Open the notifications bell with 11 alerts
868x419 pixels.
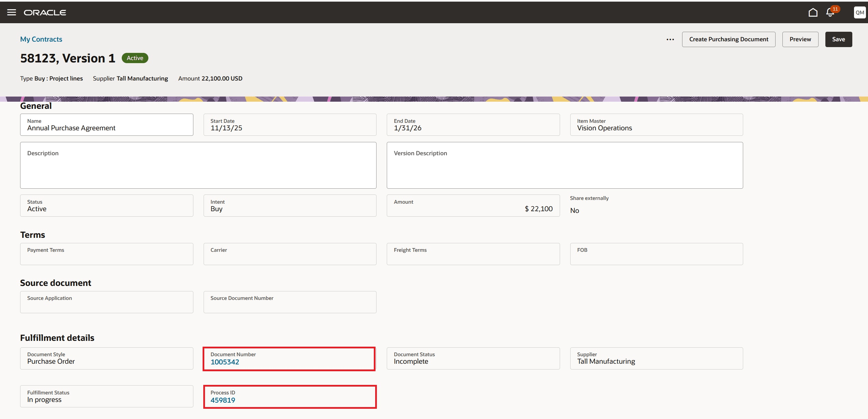(x=830, y=13)
